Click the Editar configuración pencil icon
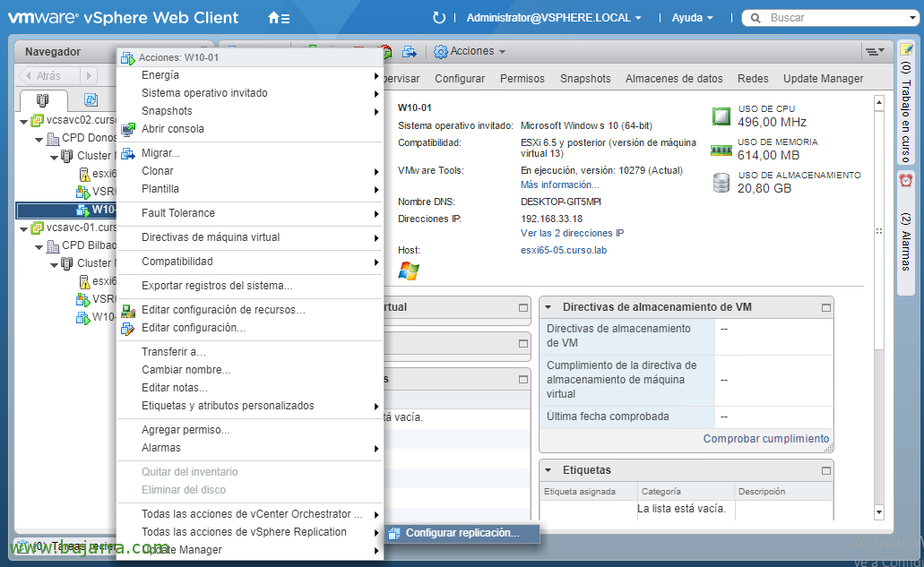Viewport: 924px width, 567px height. (128, 329)
